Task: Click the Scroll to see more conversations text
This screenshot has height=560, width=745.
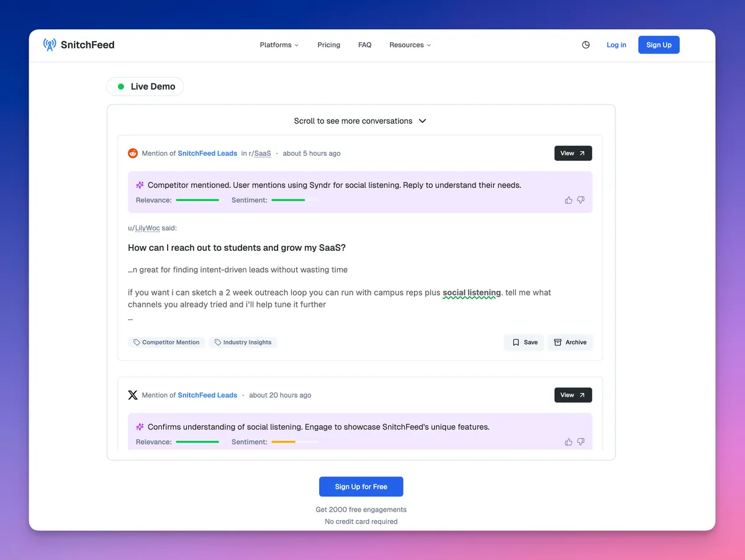Action: point(353,121)
